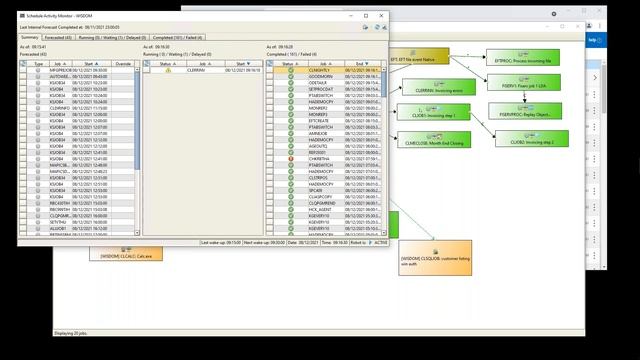640x360 pixels.
Task: Click the grid corner icon of Running table
Action: 146,64
